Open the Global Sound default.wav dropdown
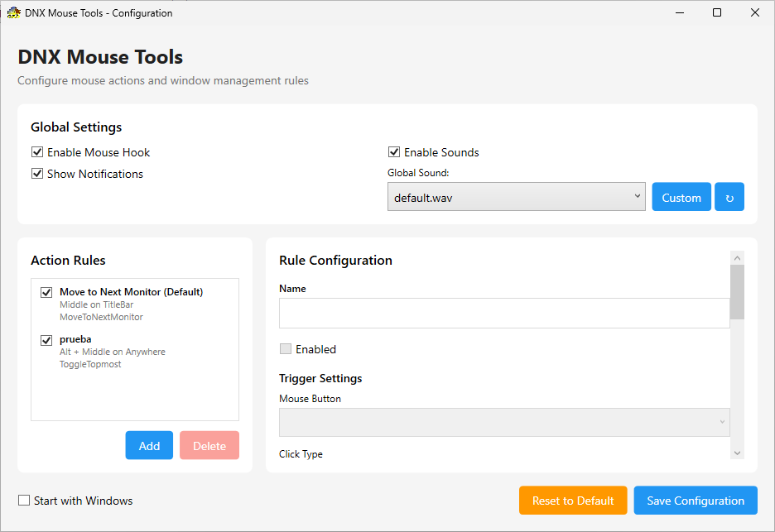This screenshot has width=775, height=532. (x=516, y=197)
